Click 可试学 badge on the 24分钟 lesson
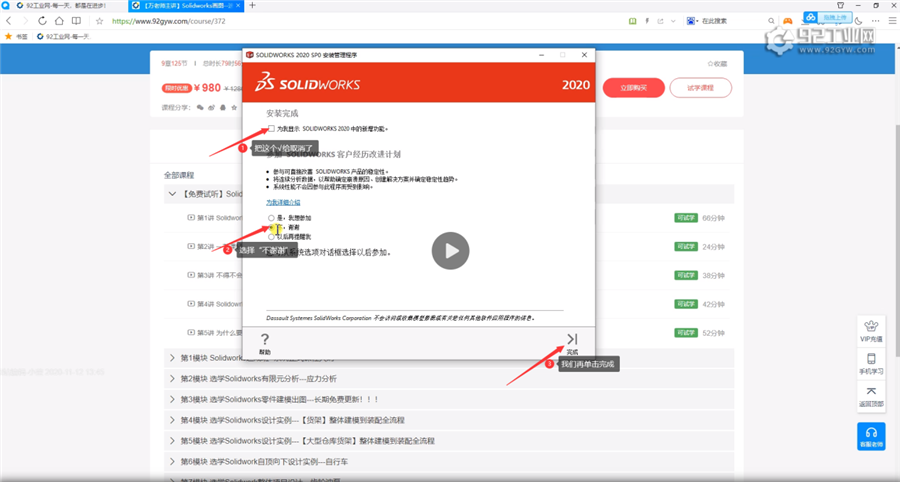Image resolution: width=900 pixels, height=482 pixels. coord(685,247)
